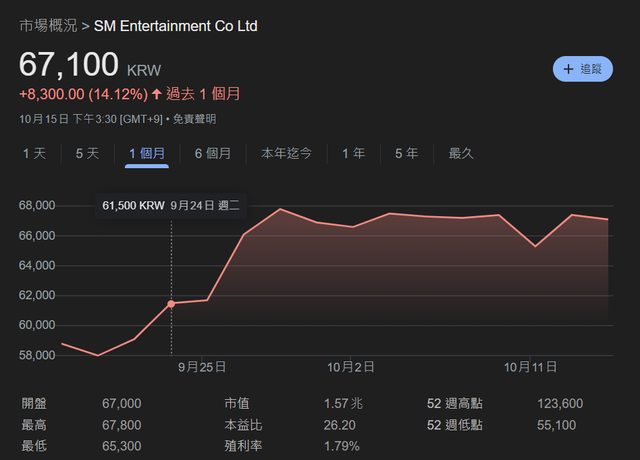Open the 免責聲明 disclaimer link
Screen dimensions: 640x460
pyautogui.click(x=194, y=119)
